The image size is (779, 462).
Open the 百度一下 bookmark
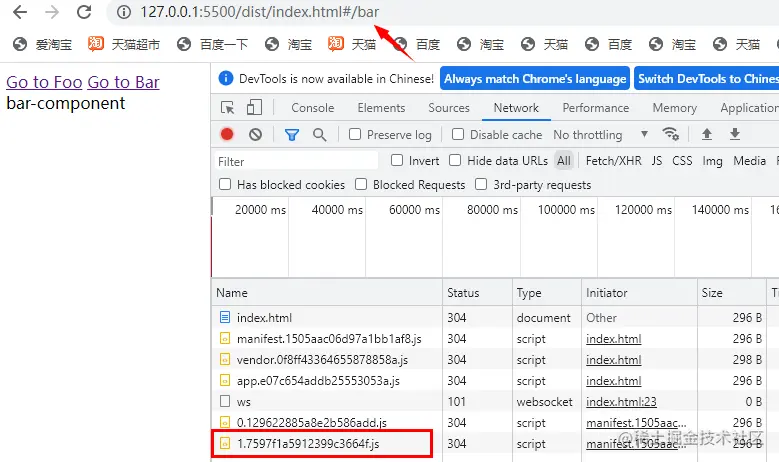click(212, 45)
